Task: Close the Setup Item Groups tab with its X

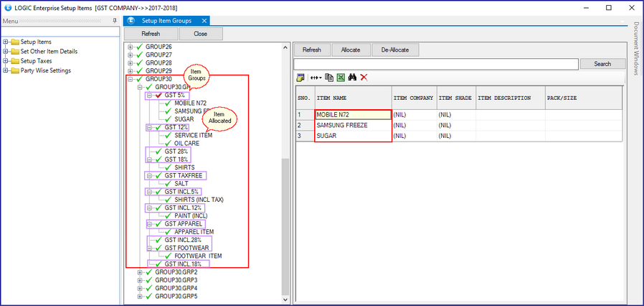Action: [x=204, y=21]
